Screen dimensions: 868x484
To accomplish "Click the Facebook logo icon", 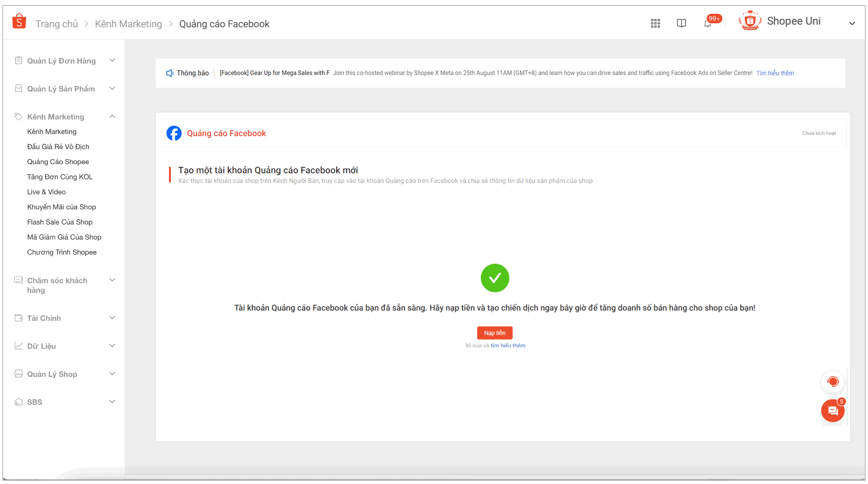I will (x=174, y=133).
